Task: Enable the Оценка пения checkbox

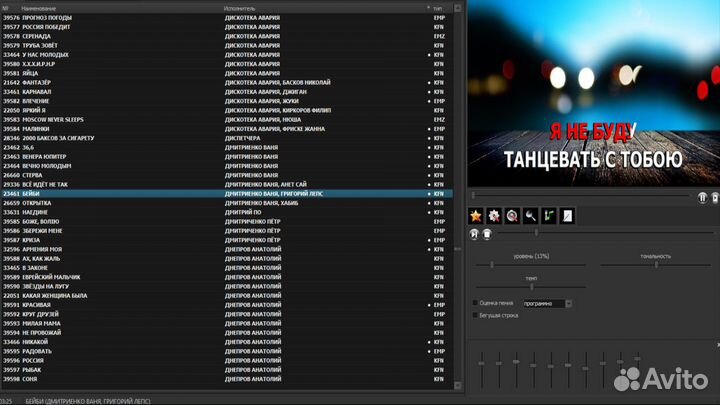Action: (475, 303)
